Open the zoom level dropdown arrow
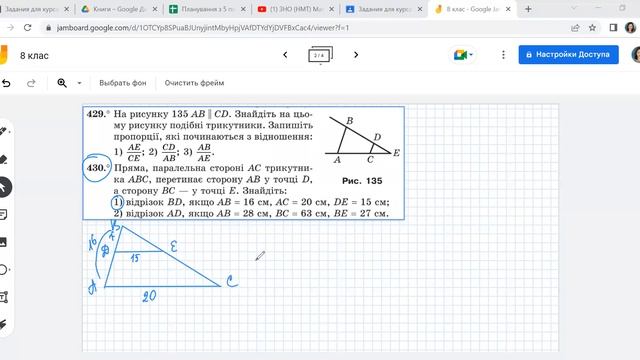The width and height of the screenshot is (640, 360). tap(79, 83)
